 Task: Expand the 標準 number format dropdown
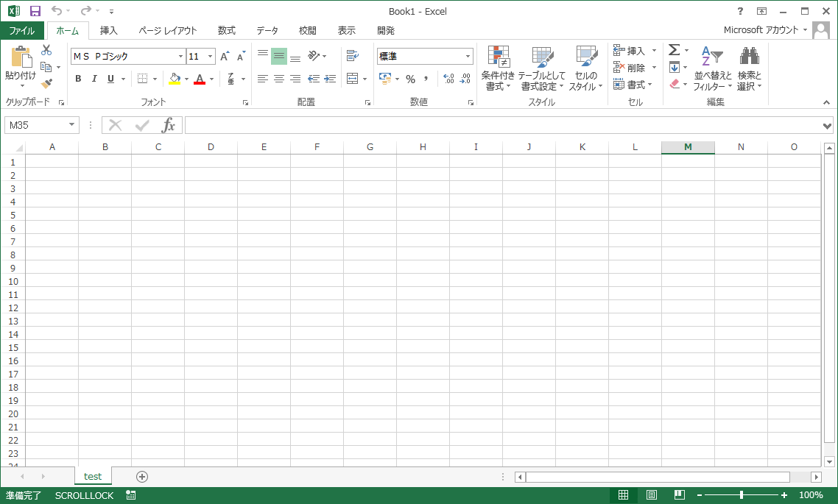pos(468,57)
